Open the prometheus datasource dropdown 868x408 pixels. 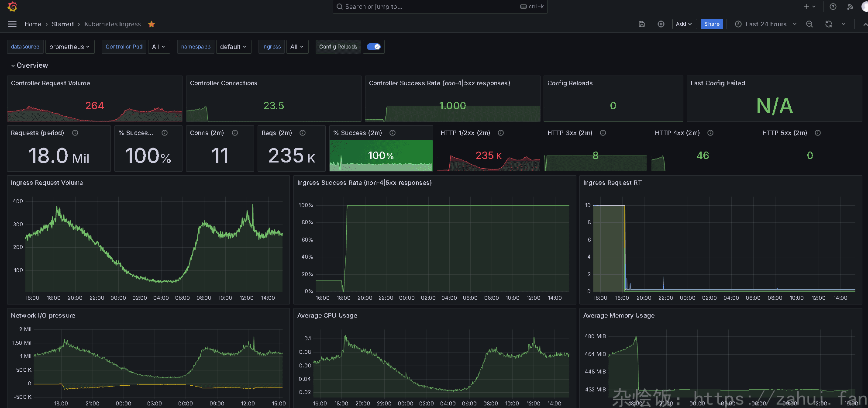(69, 47)
